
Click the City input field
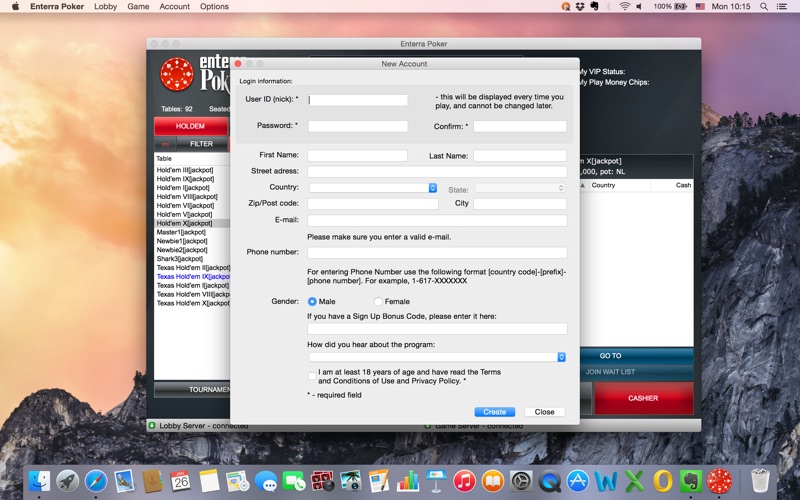pyautogui.click(x=520, y=204)
